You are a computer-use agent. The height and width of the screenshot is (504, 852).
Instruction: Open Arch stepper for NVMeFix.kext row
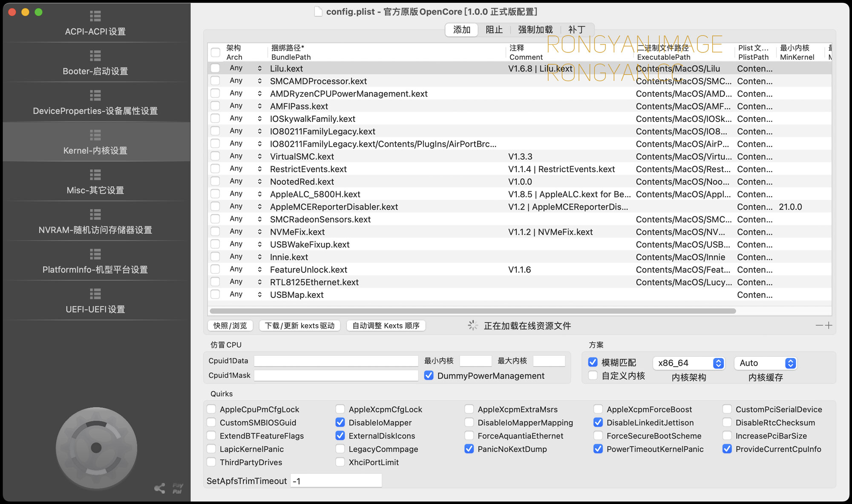tap(260, 232)
